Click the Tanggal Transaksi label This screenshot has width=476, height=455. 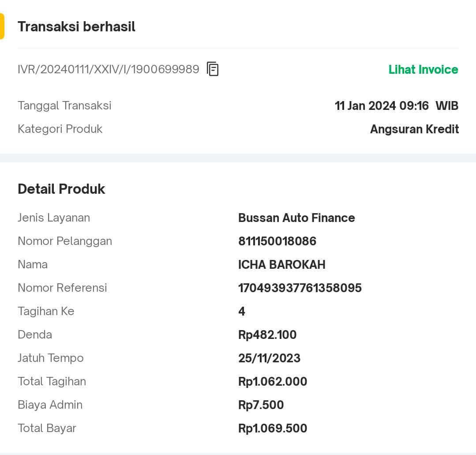[x=64, y=106]
